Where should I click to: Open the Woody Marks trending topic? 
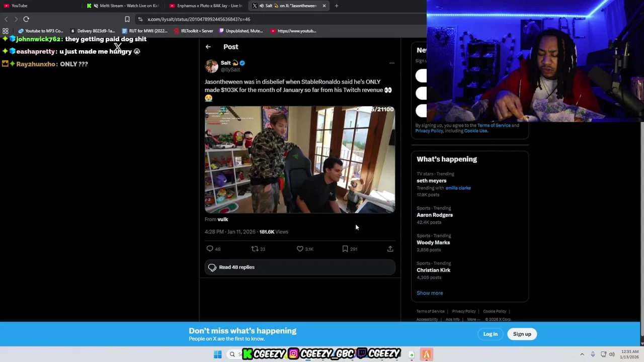pyautogui.click(x=433, y=242)
